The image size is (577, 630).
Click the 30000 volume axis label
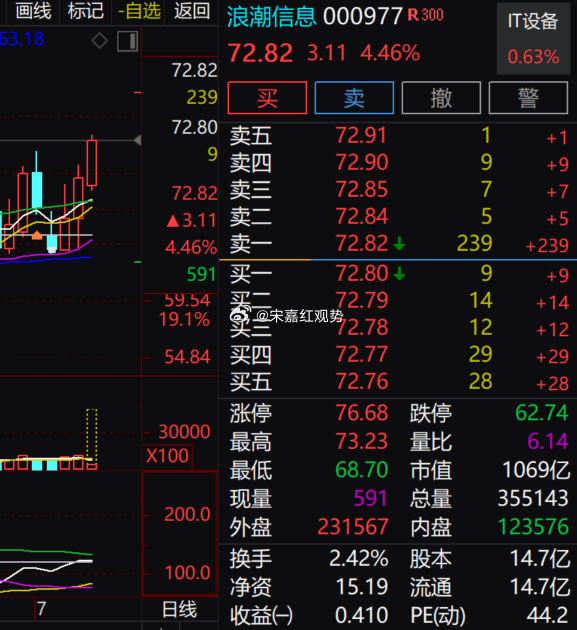(x=184, y=432)
